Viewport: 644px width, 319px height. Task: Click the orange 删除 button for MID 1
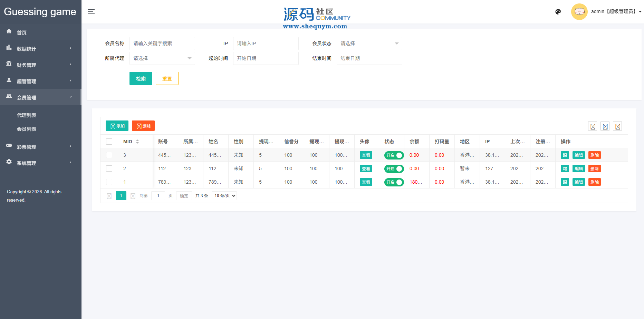click(x=594, y=182)
